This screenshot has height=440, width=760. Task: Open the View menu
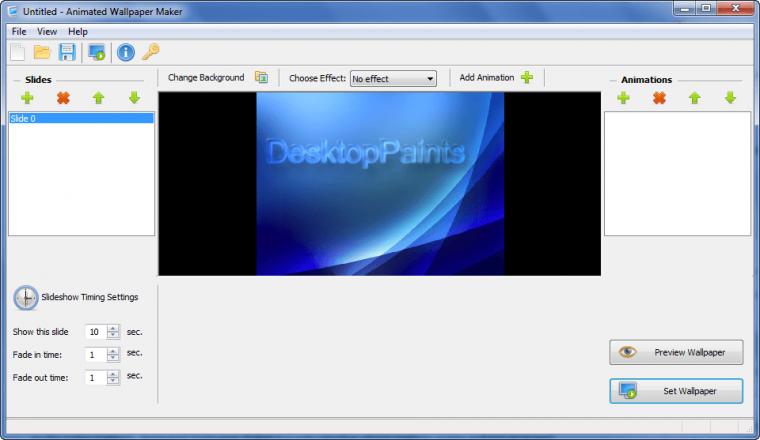[47, 31]
